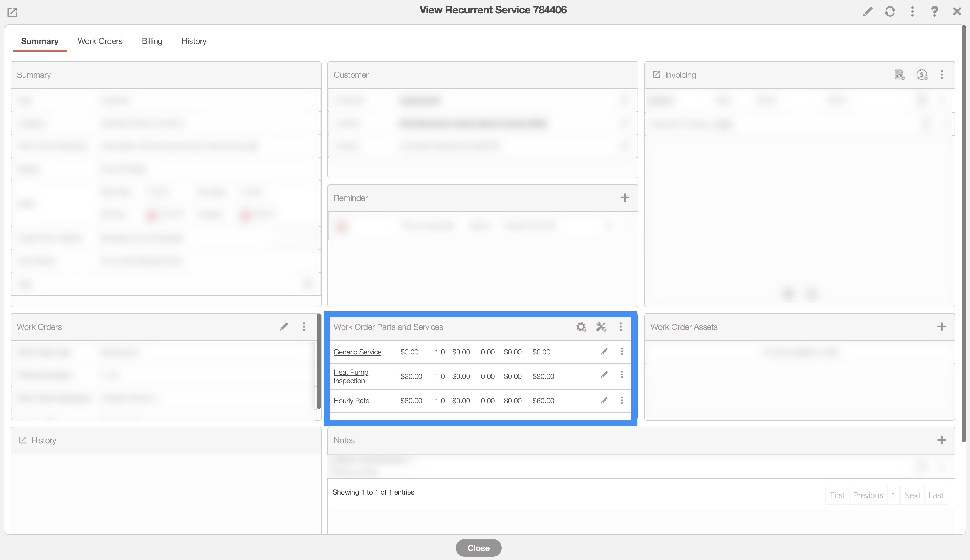Add a new Reminder with plus icon
Viewport: 970px width, 560px height.
point(624,198)
